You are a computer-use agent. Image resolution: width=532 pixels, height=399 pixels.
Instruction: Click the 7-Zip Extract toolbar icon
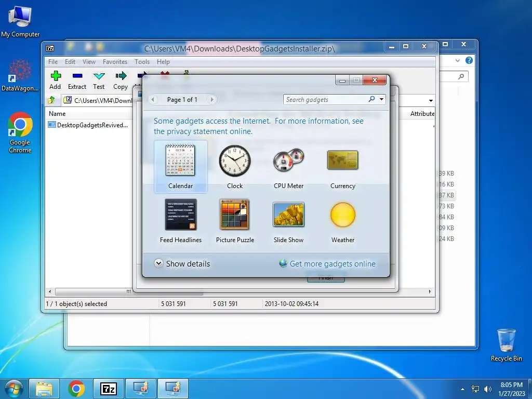pyautogui.click(x=77, y=81)
